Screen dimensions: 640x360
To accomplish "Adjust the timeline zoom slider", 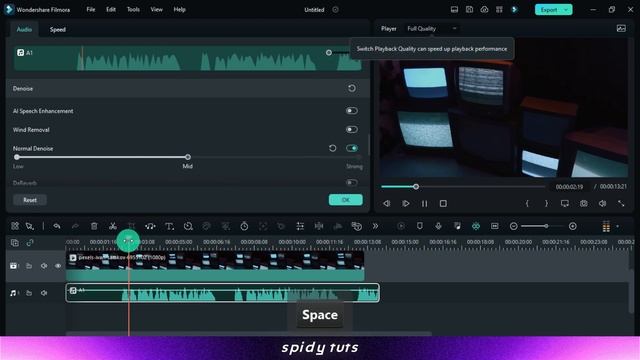I will 546,226.
